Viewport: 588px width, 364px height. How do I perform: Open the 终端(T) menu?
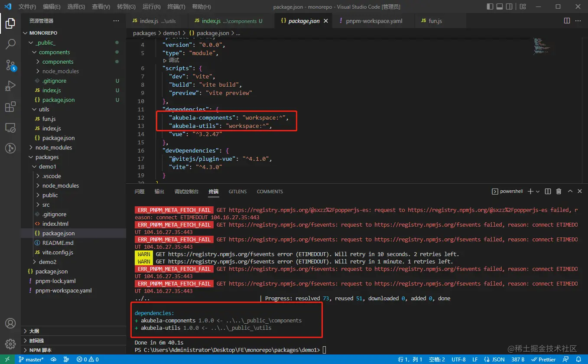(x=176, y=7)
